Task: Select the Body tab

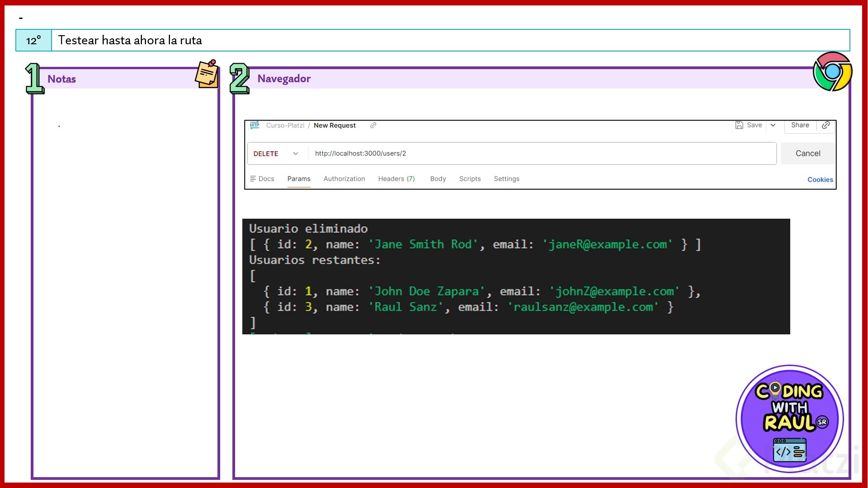Action: point(438,179)
